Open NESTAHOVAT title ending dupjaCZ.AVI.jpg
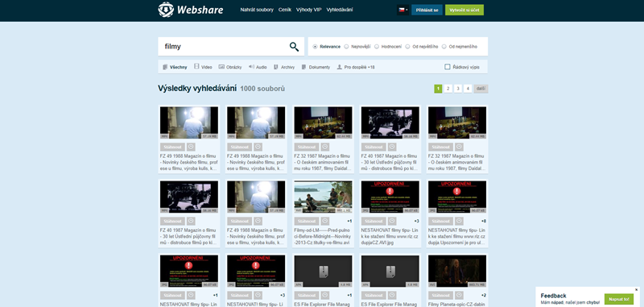 390,237
